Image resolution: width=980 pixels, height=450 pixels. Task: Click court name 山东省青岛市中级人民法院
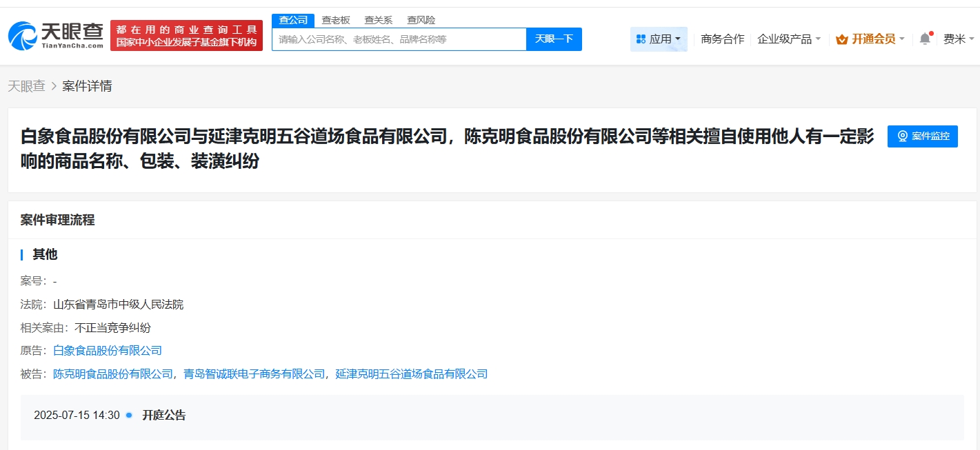(x=119, y=305)
